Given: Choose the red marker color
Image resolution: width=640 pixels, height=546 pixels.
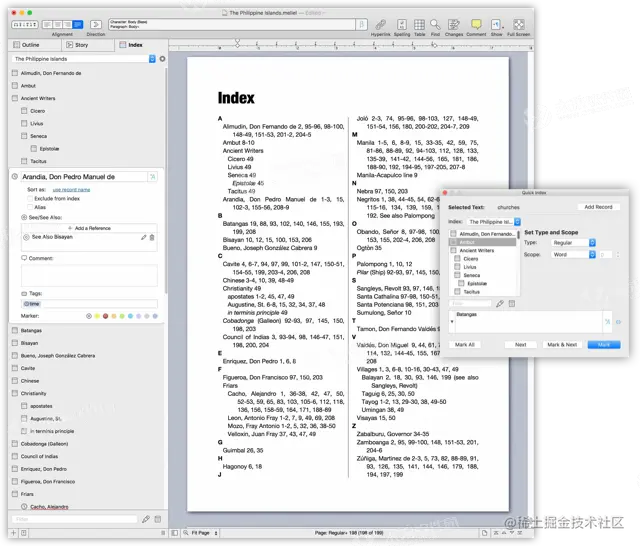Looking at the screenshot, I should [105, 316].
